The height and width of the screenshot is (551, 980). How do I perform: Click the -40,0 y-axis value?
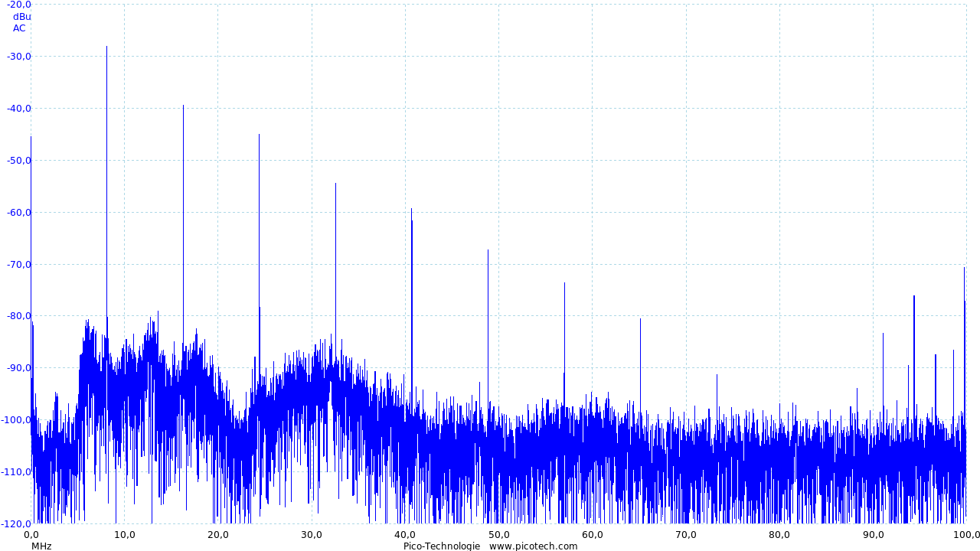click(18, 108)
